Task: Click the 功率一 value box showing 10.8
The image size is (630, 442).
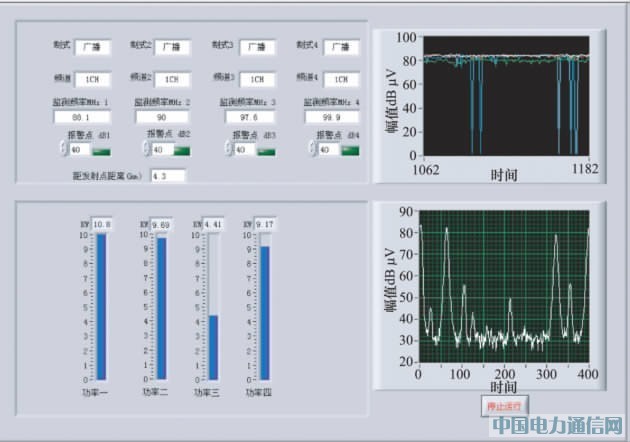Action: pos(102,224)
